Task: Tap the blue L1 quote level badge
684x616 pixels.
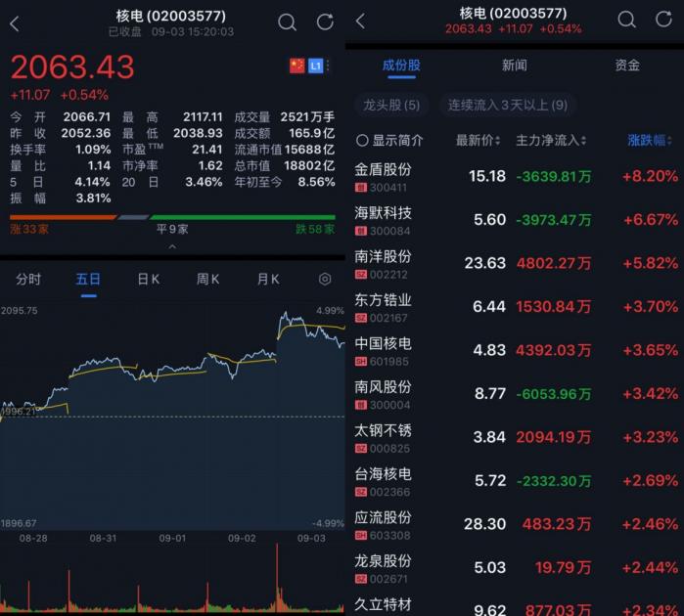Action: tap(315, 66)
